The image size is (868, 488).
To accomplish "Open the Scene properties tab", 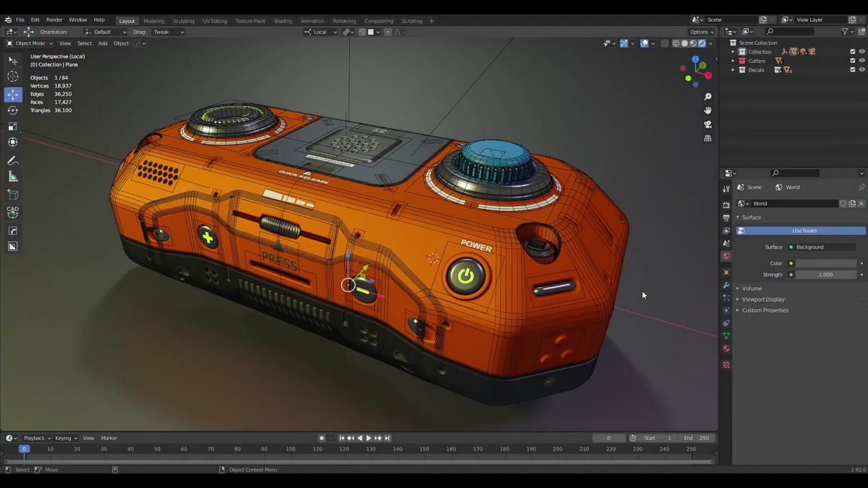I will [x=726, y=244].
